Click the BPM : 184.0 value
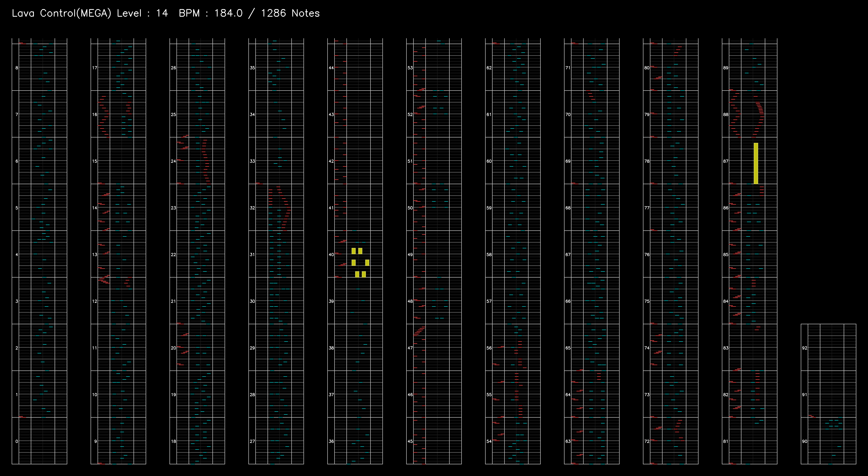 pos(211,13)
